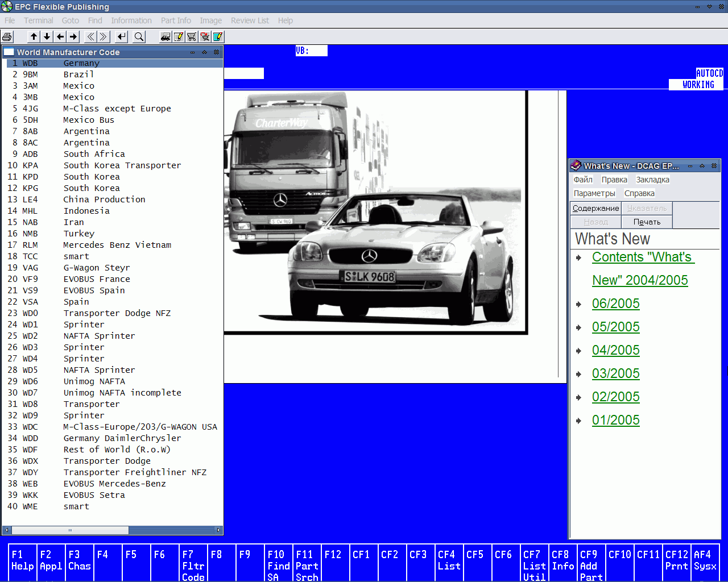This screenshot has height=582, width=728.
Task: Click the car vehicle data toolbar icon
Action: pyautogui.click(x=166, y=37)
